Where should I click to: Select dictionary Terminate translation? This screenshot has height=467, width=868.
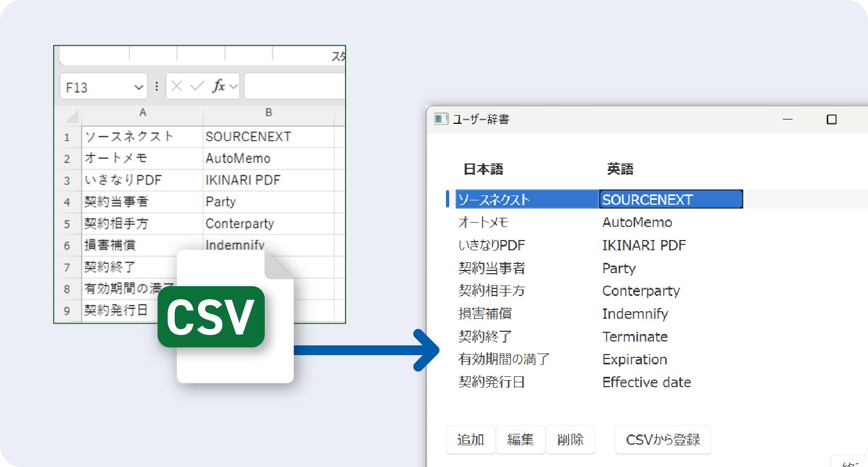[635, 337]
